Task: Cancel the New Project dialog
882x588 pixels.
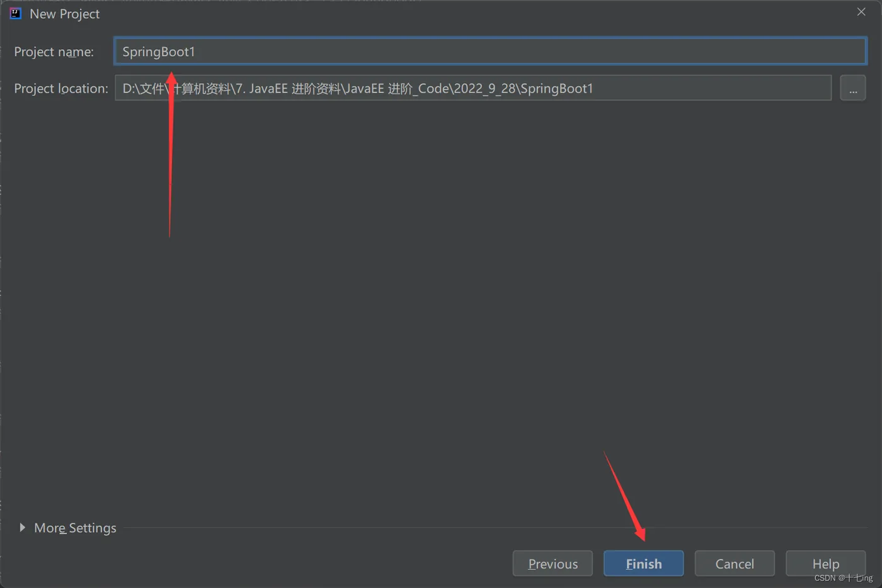Action: coord(735,563)
